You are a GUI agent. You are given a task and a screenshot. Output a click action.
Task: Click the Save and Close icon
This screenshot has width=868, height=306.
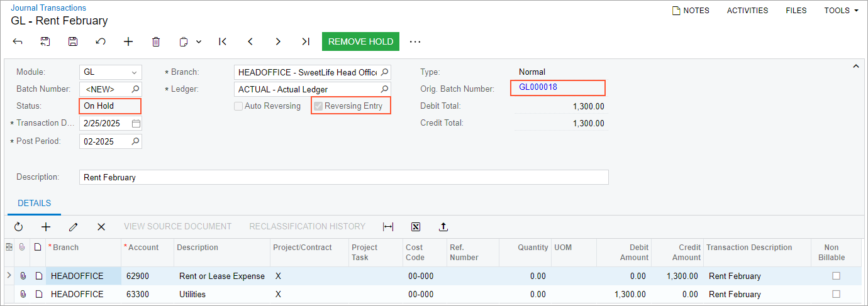45,41
